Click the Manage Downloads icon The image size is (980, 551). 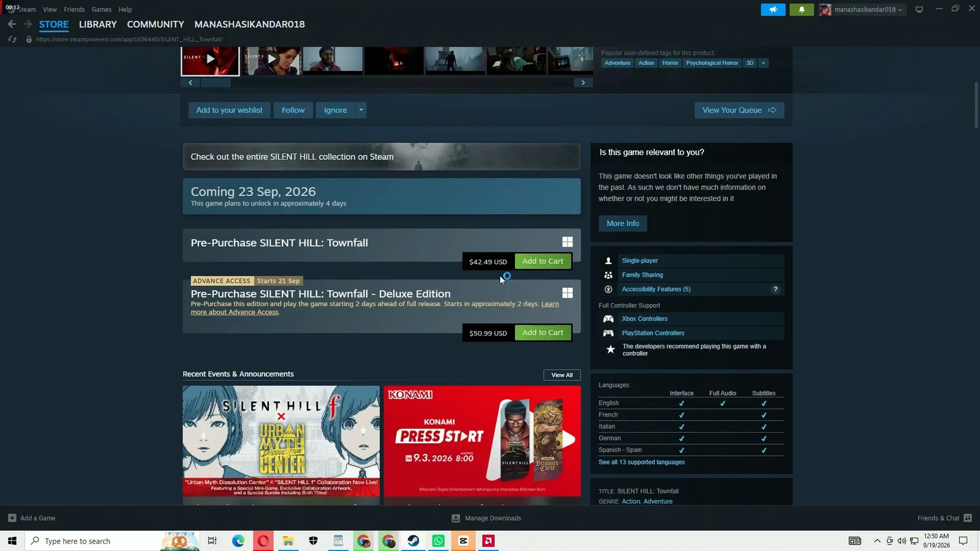pyautogui.click(x=456, y=518)
